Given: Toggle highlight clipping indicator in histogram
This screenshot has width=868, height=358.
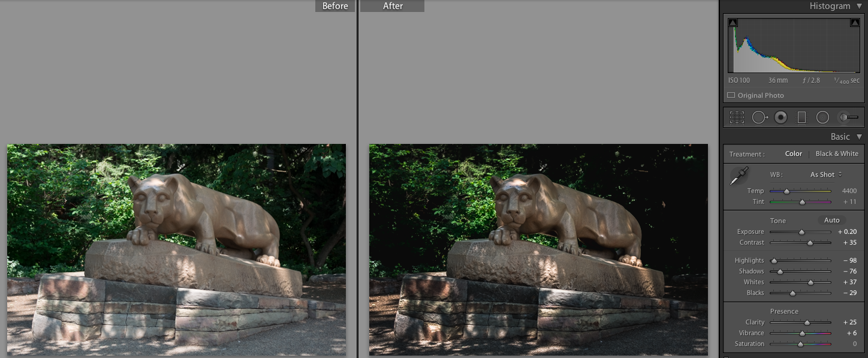Looking at the screenshot, I should point(854,23).
